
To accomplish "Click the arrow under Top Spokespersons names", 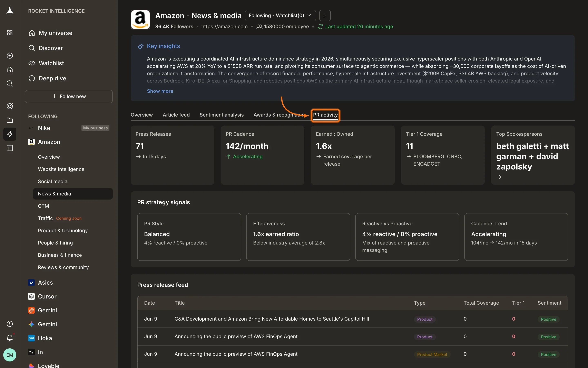I will pyautogui.click(x=499, y=177).
